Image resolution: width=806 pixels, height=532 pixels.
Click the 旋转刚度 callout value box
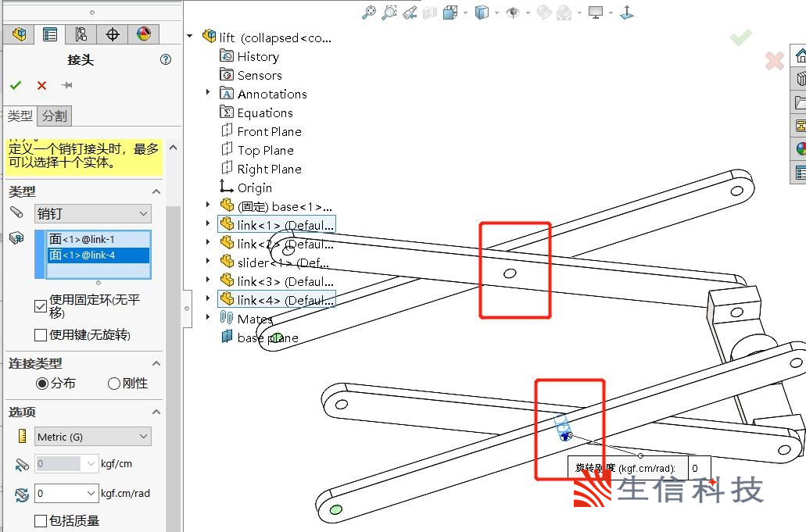coord(699,468)
